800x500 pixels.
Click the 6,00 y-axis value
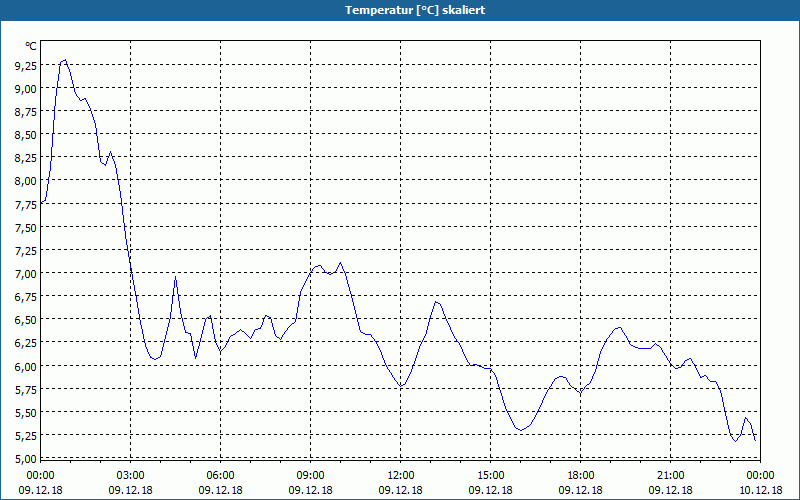point(26,366)
